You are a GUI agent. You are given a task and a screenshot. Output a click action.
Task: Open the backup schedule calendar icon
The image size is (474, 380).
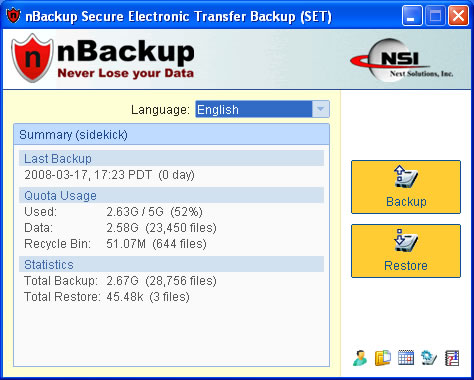pyautogui.click(x=406, y=358)
